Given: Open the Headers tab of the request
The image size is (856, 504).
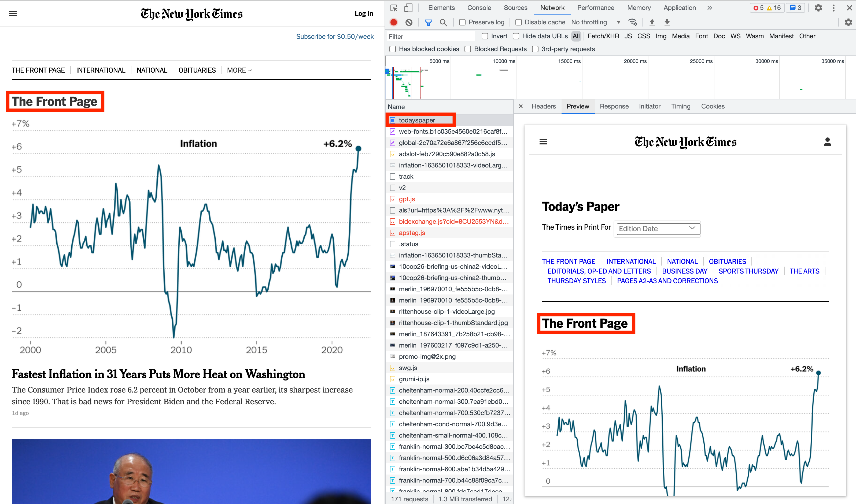Looking at the screenshot, I should coord(543,106).
